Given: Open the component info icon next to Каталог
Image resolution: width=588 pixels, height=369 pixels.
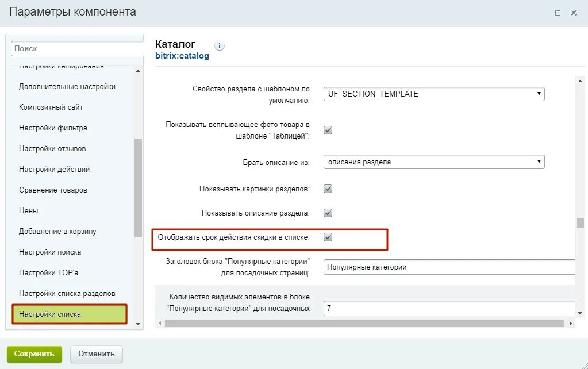Looking at the screenshot, I should (220, 46).
